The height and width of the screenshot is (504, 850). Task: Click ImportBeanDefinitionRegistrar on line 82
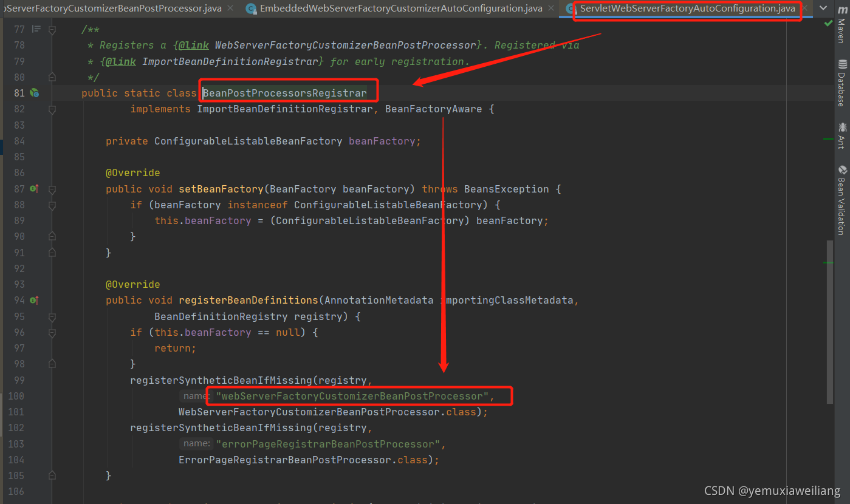click(x=284, y=109)
